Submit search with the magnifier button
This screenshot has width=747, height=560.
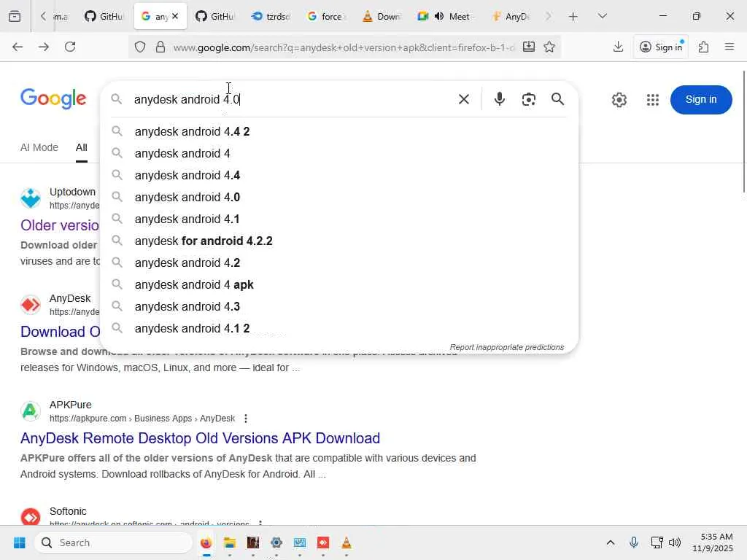pyautogui.click(x=557, y=99)
